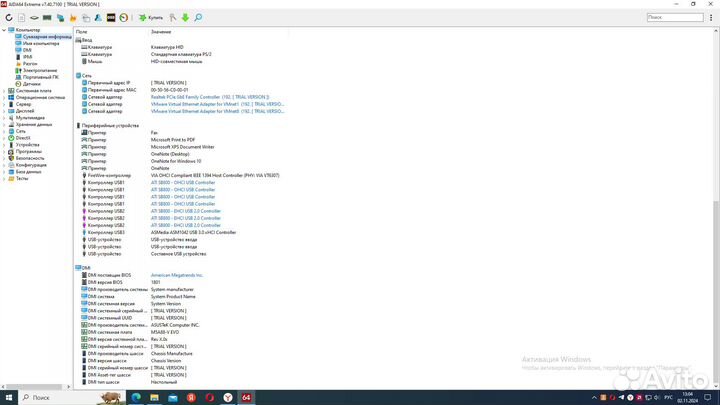Select Разгон in the left tree
Image resolution: width=720 pixels, height=405 pixels.
click(x=30, y=63)
